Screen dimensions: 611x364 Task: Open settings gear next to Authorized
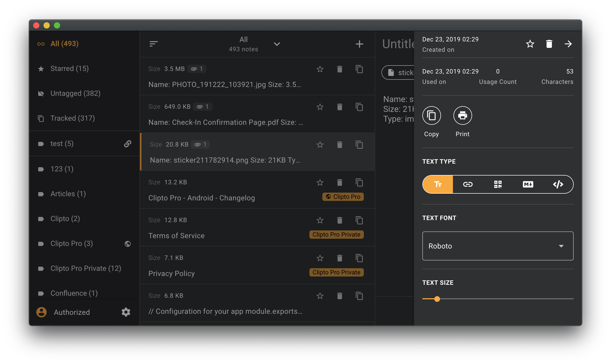coord(126,312)
